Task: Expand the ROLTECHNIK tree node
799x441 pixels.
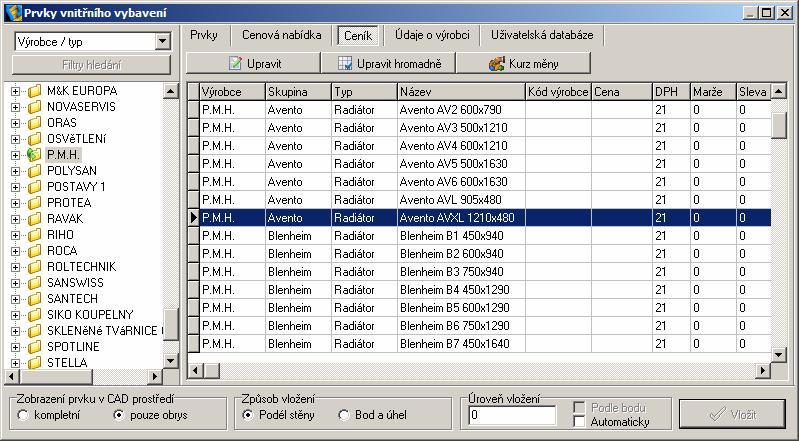Action: pos(15,267)
